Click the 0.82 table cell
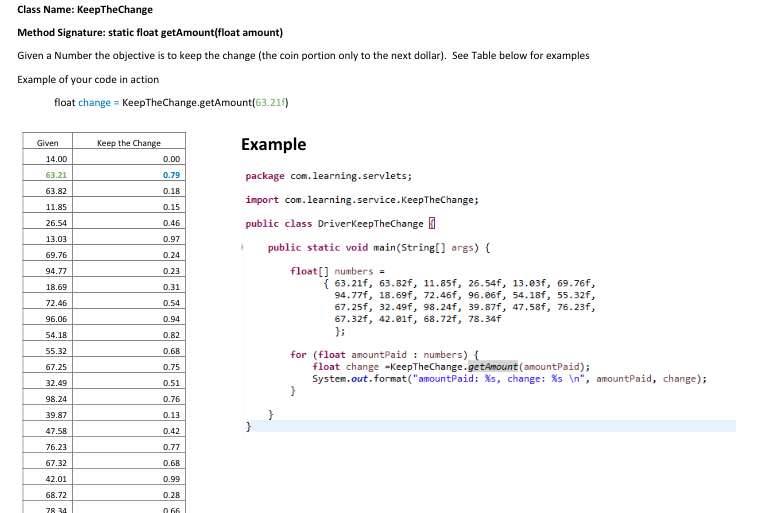 [x=129, y=335]
